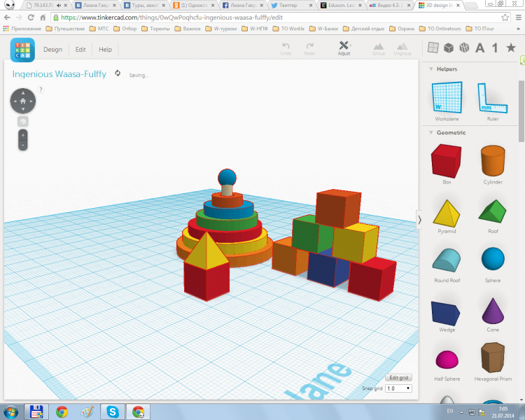Rotate view down with bottom arrow
Image resolution: width=525 pixels, height=420 pixels.
(x=23, y=109)
